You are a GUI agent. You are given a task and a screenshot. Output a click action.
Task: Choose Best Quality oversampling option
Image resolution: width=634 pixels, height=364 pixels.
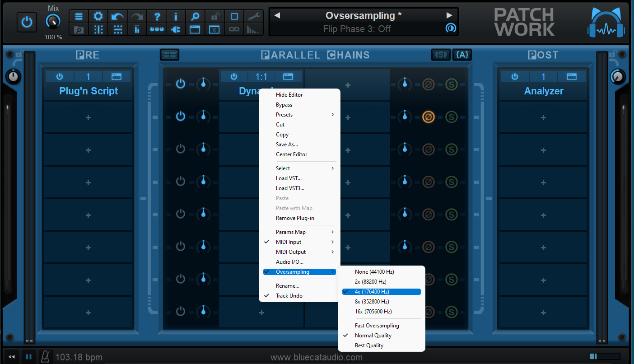[382, 345]
